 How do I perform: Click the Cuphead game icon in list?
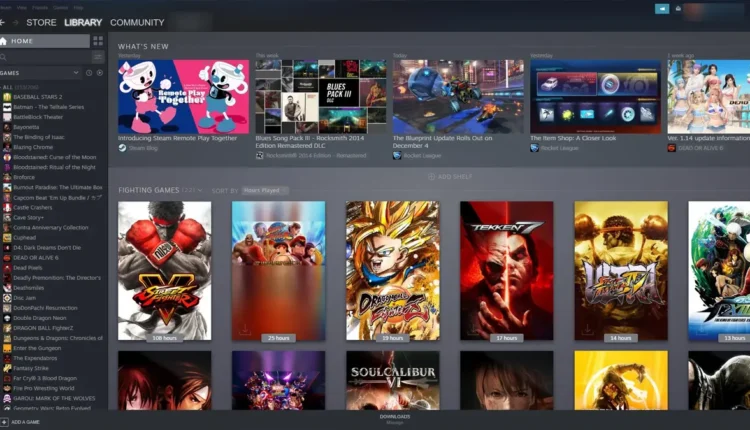coord(7,237)
